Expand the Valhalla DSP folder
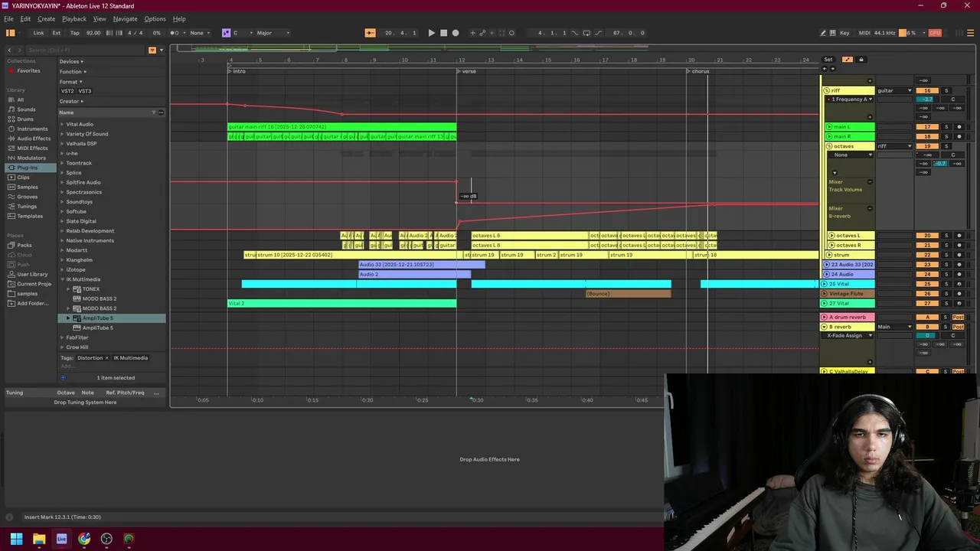This screenshot has width=980, height=551. point(62,144)
